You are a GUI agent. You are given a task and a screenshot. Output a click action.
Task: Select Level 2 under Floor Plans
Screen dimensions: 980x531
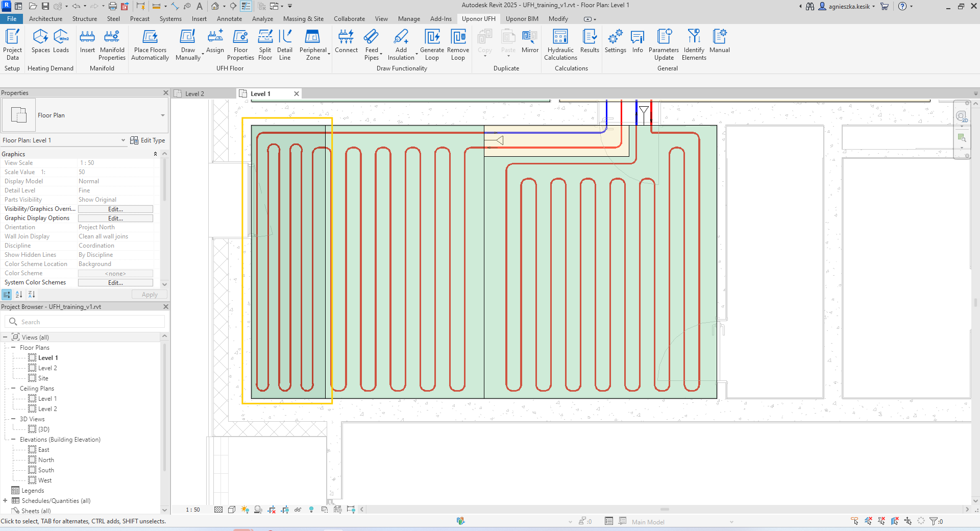(47, 368)
